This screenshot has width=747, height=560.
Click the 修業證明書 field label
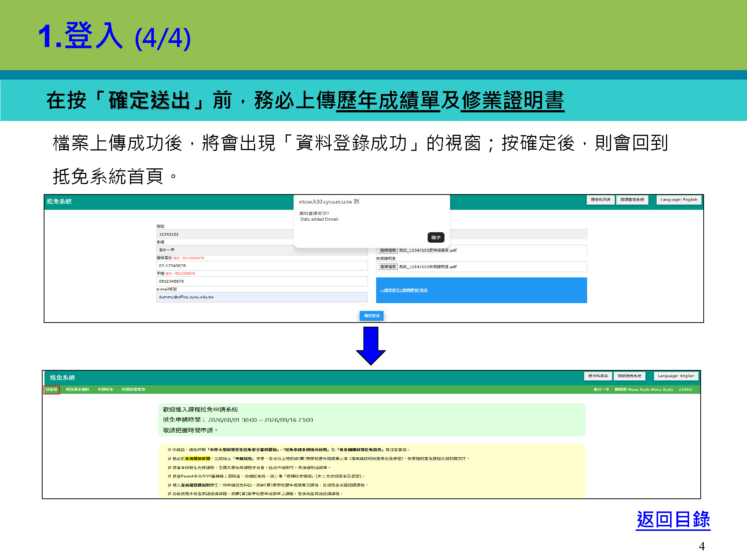pyautogui.click(x=386, y=259)
